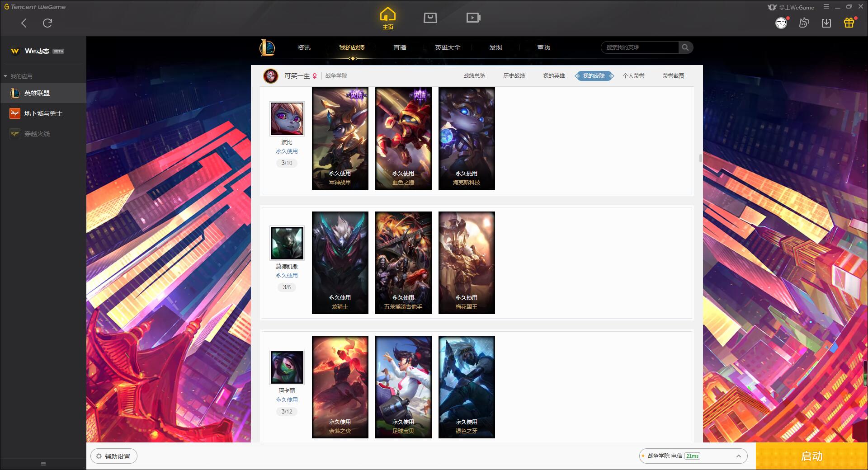Open the 掌上WeGame mobile link
868x470 pixels.
tap(791, 7)
